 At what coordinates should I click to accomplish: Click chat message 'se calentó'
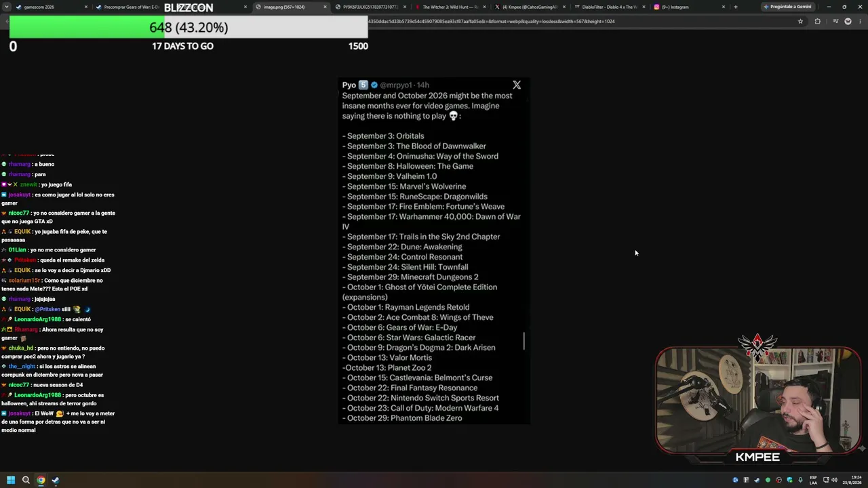[78, 319]
